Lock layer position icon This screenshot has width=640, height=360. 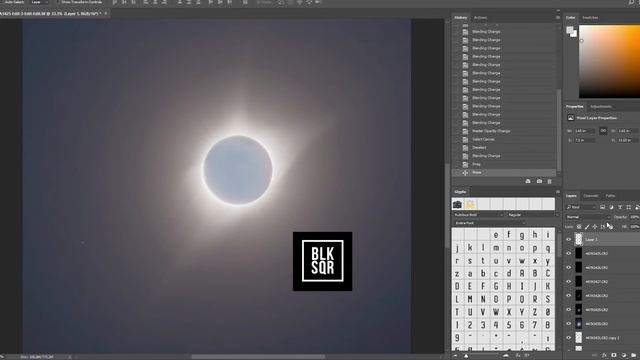point(595,227)
